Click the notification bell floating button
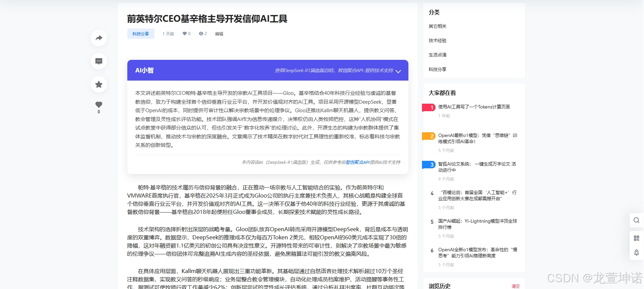This screenshot has width=644, height=289. 637,253
